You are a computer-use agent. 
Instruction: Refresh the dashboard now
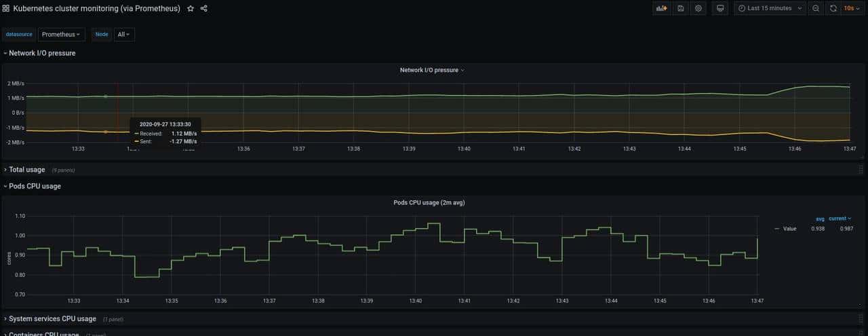[833, 8]
